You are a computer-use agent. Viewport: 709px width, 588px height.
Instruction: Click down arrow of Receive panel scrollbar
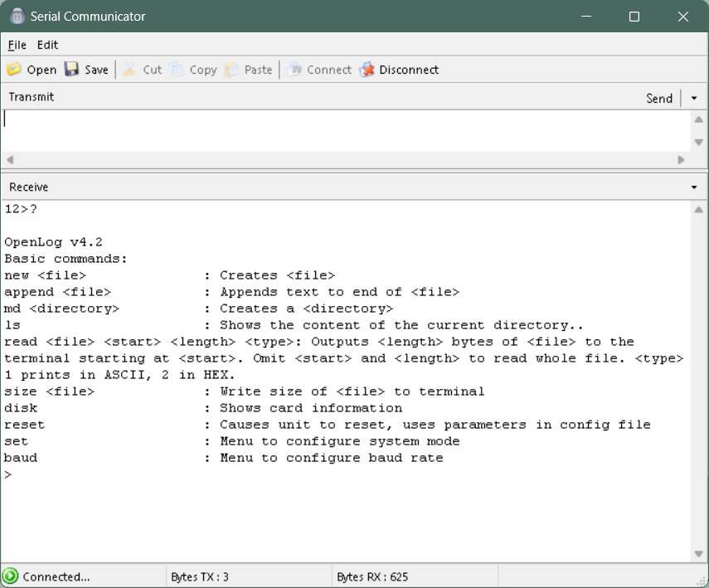click(x=698, y=554)
